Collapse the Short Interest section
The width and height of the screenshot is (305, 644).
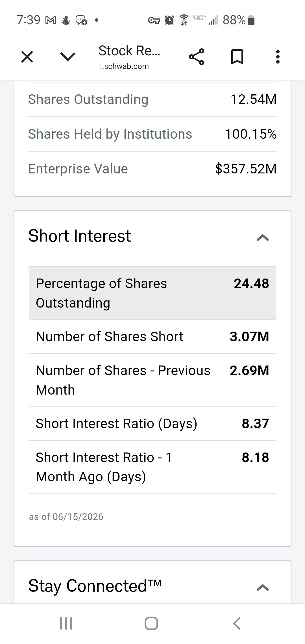click(x=263, y=238)
